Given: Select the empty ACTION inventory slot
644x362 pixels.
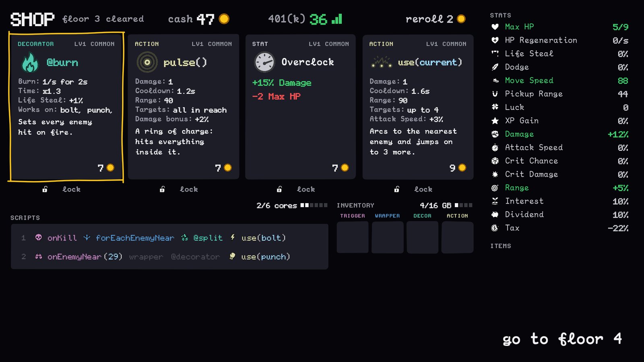Looking at the screenshot, I should [x=458, y=237].
